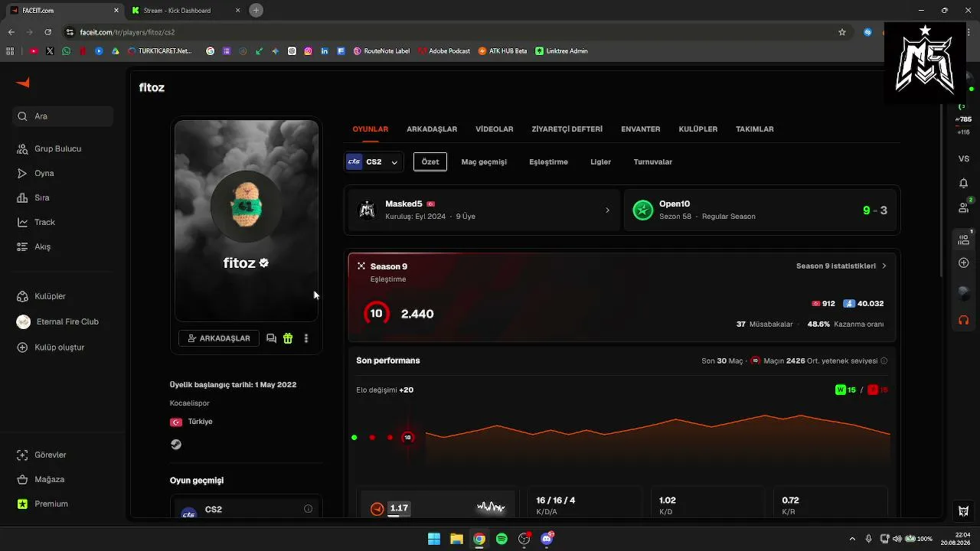Open the Windows Start menu
This screenshot has width=980, height=551.
pyautogui.click(x=434, y=539)
